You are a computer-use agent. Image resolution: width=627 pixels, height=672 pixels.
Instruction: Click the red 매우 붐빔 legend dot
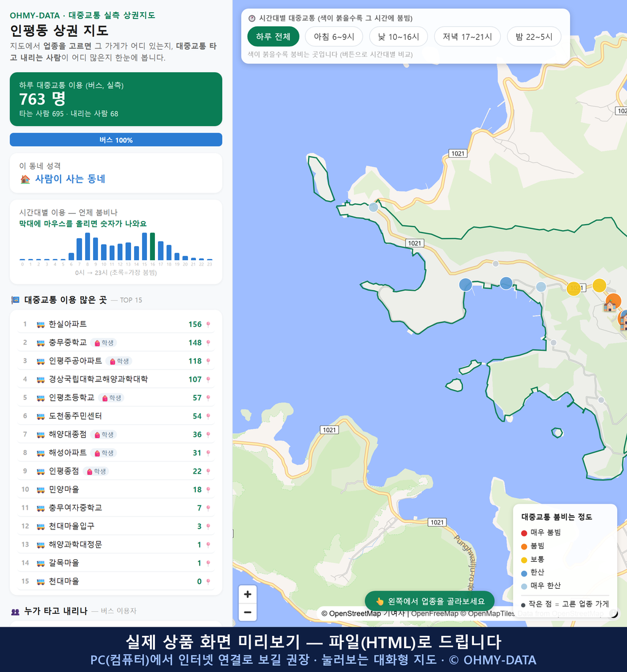(524, 532)
